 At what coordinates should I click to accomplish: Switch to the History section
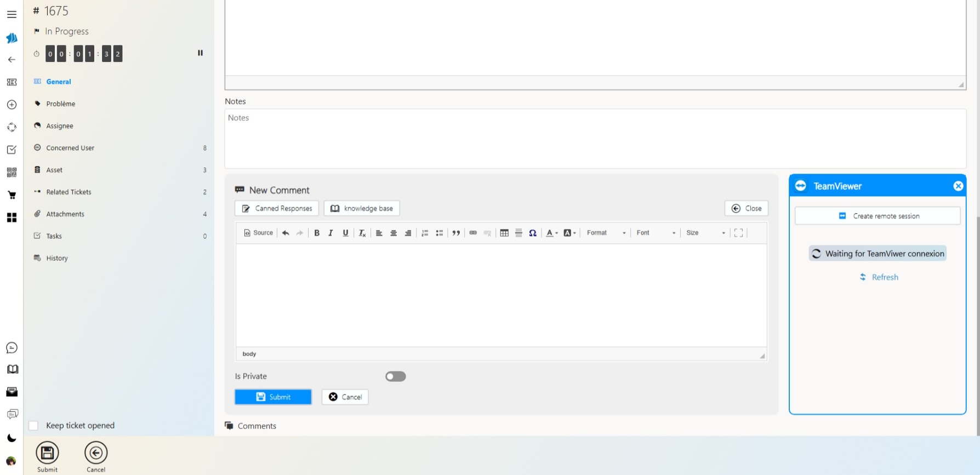(x=57, y=258)
